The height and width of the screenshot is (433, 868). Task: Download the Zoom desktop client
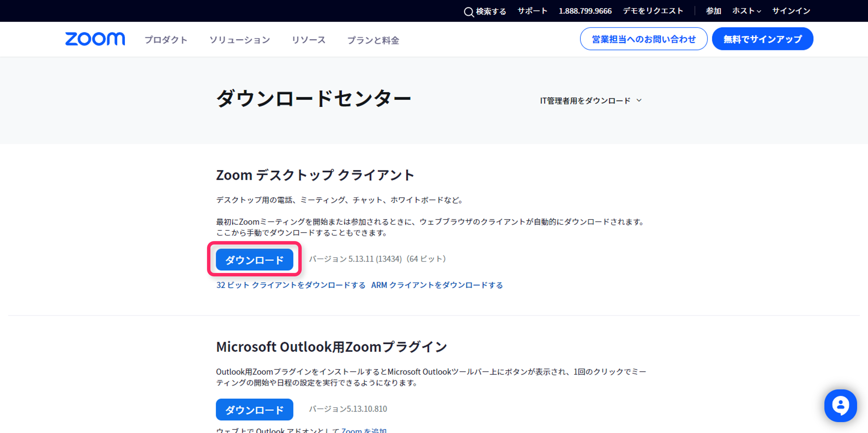254,259
